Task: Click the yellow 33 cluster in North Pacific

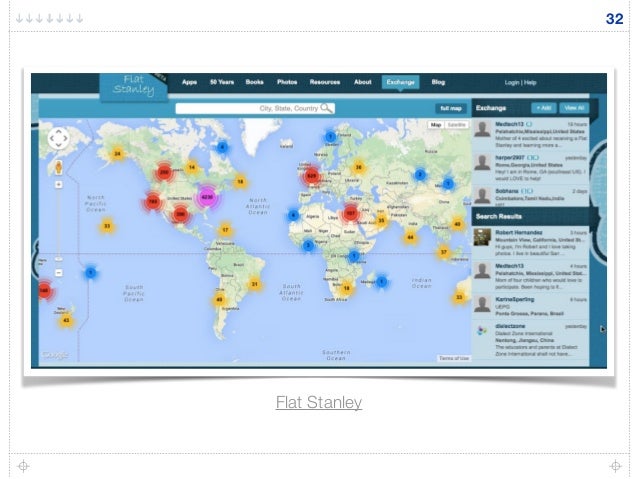Action: tap(107, 226)
